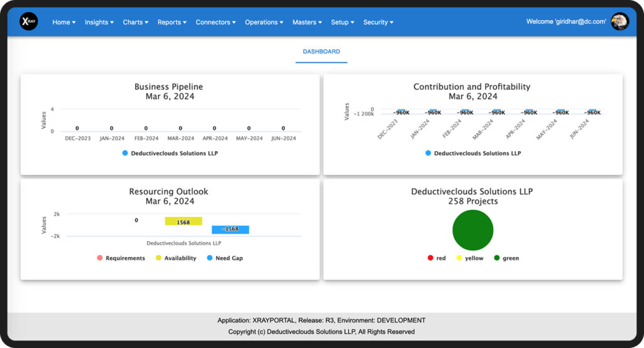Click JUN-2024 label in Business Pipeline
This screenshot has height=348, width=644.
click(284, 138)
